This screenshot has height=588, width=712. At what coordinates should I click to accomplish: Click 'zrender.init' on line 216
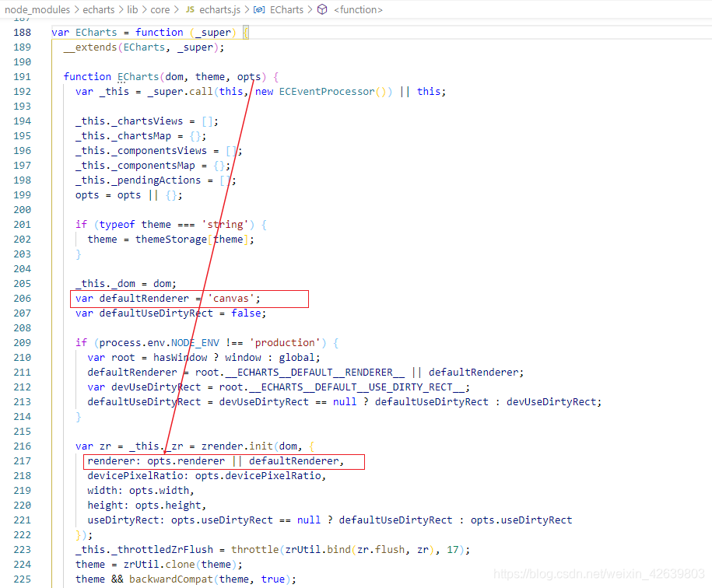click(237, 446)
